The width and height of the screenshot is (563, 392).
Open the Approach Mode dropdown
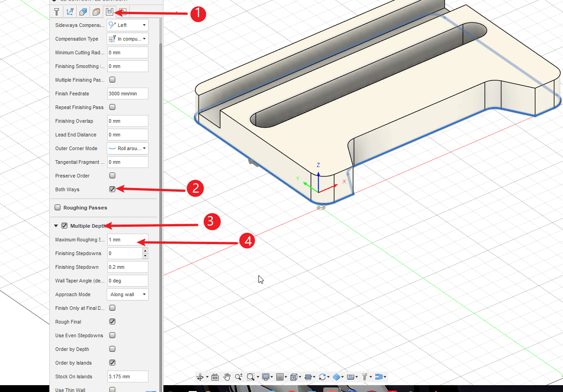[x=127, y=294]
